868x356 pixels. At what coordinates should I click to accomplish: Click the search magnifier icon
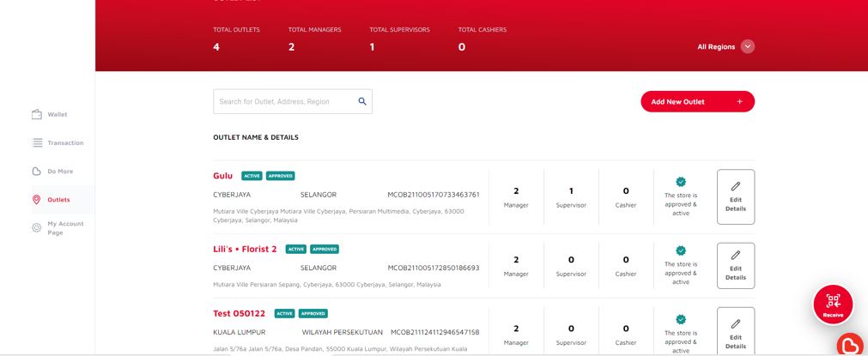(362, 101)
